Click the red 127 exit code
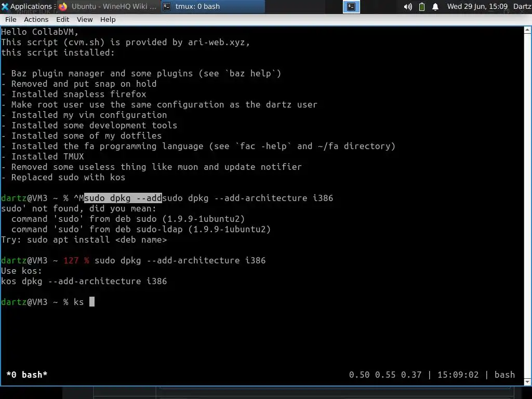532x399 pixels. [71, 260]
